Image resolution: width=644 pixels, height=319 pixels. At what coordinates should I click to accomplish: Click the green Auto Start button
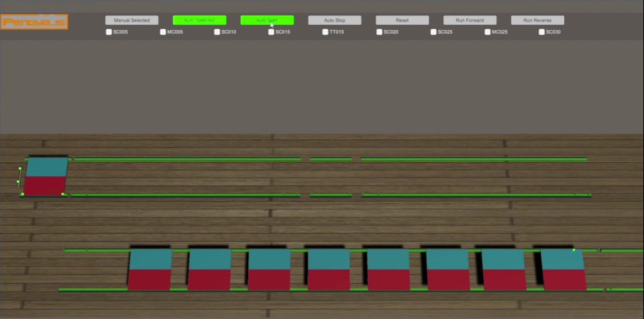[267, 20]
